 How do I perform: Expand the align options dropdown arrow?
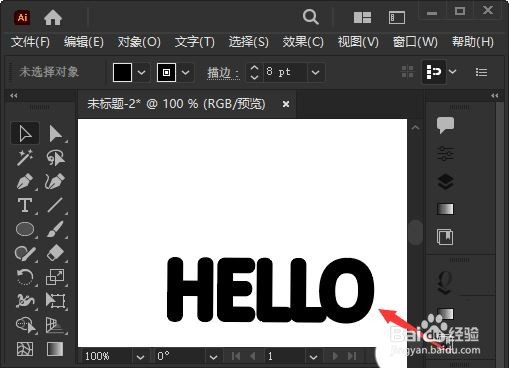(x=453, y=72)
